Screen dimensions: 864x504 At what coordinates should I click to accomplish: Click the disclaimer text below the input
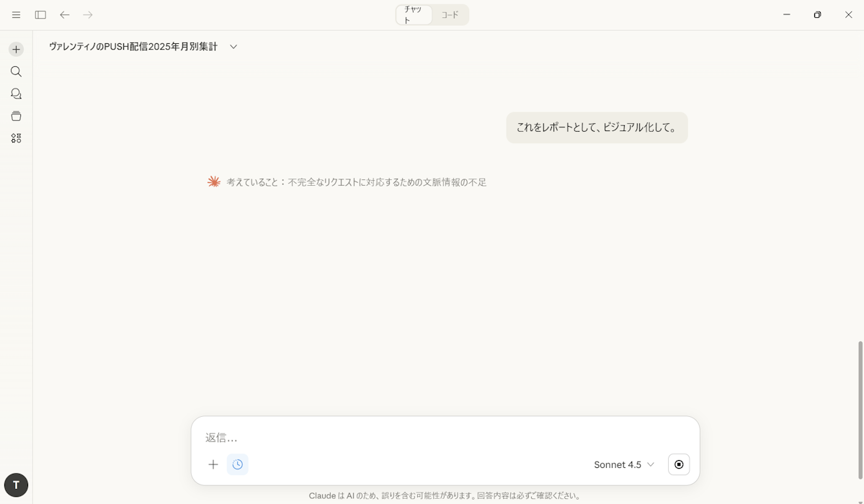click(x=445, y=496)
